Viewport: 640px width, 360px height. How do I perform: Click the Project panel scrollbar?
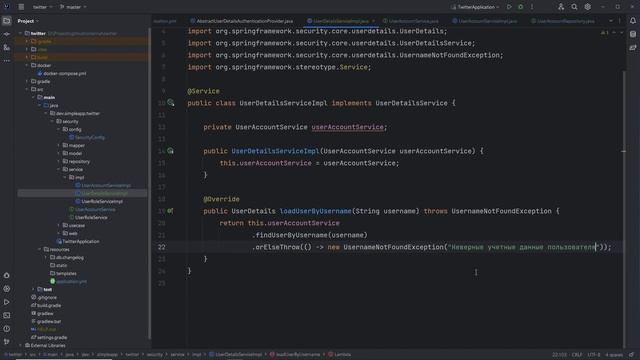click(x=149, y=184)
